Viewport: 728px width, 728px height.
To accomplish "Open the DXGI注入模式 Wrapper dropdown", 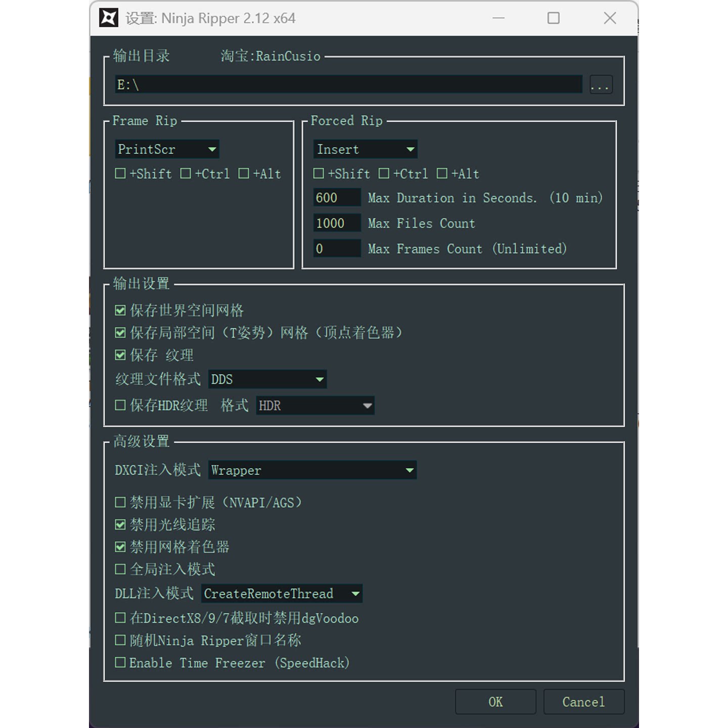I will (x=312, y=470).
